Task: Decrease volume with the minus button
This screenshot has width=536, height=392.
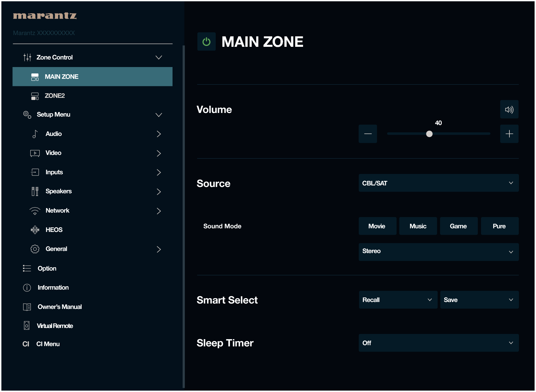Action: click(368, 134)
